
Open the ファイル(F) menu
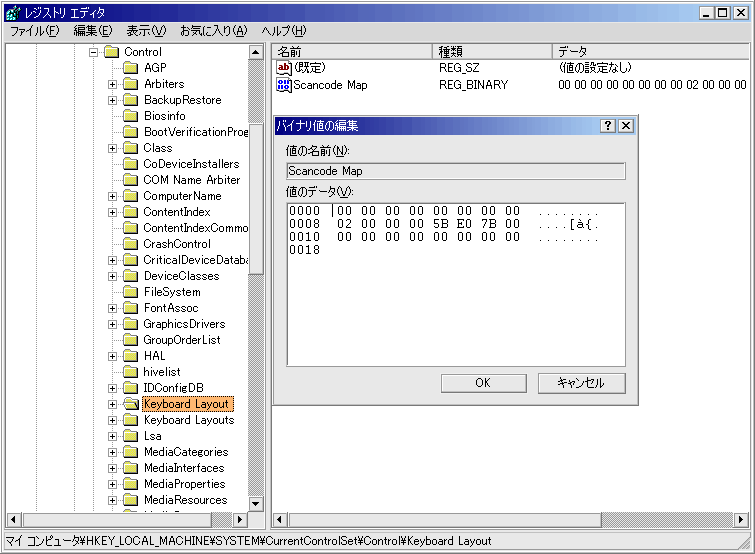click(35, 31)
